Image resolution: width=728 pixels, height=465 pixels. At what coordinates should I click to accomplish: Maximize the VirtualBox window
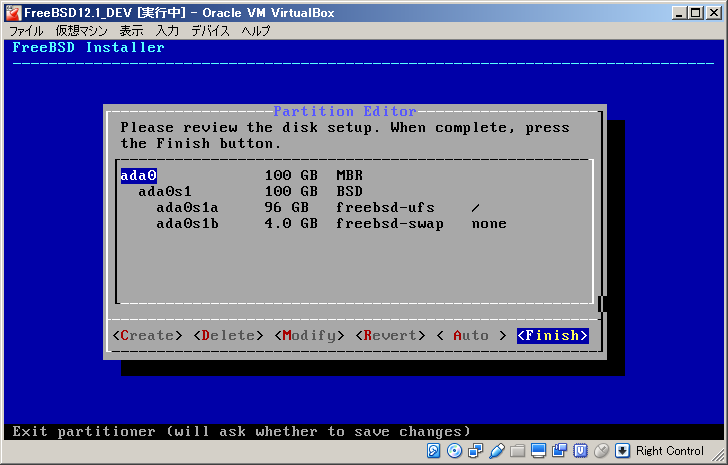[x=696, y=13]
